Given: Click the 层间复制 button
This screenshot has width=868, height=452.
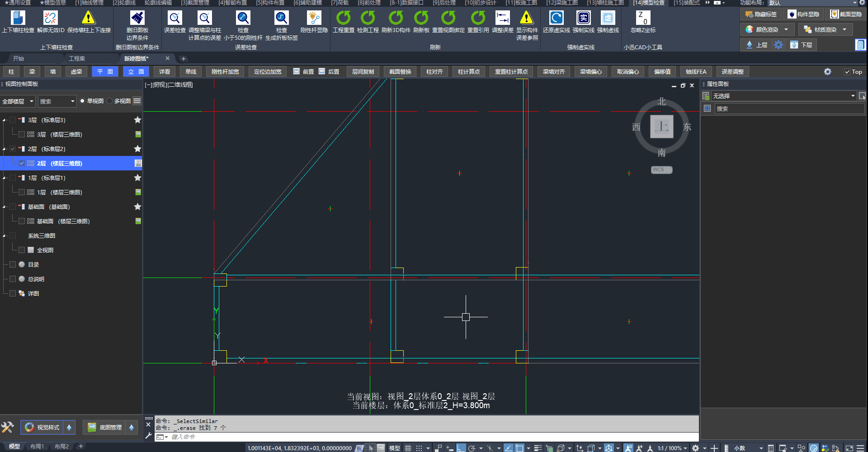Looking at the screenshot, I should click(x=363, y=72).
